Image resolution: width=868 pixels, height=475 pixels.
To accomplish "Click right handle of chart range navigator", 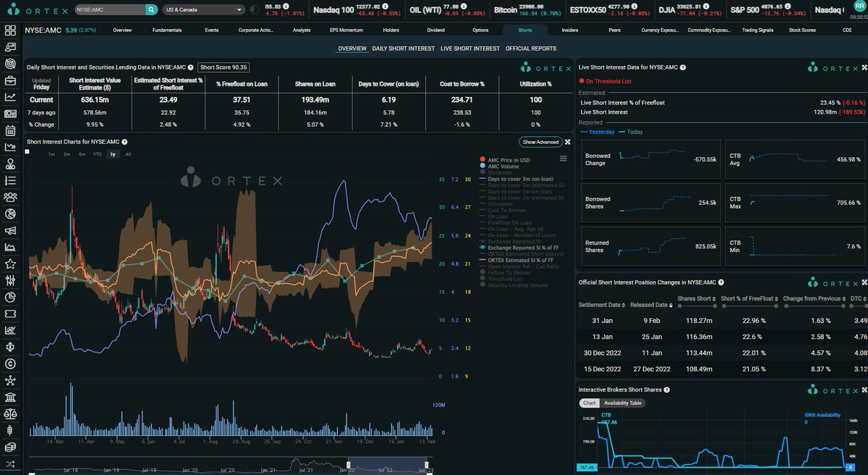I will coord(428,463).
